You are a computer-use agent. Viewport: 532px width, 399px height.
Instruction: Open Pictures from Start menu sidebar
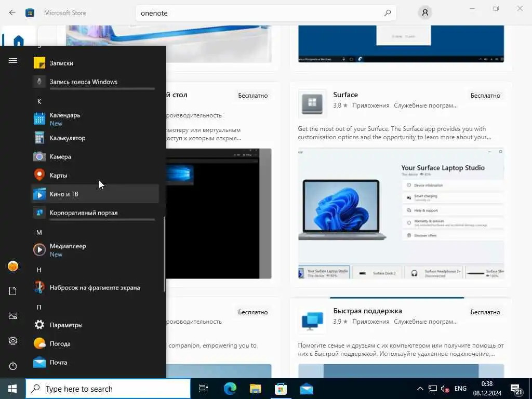click(x=13, y=316)
